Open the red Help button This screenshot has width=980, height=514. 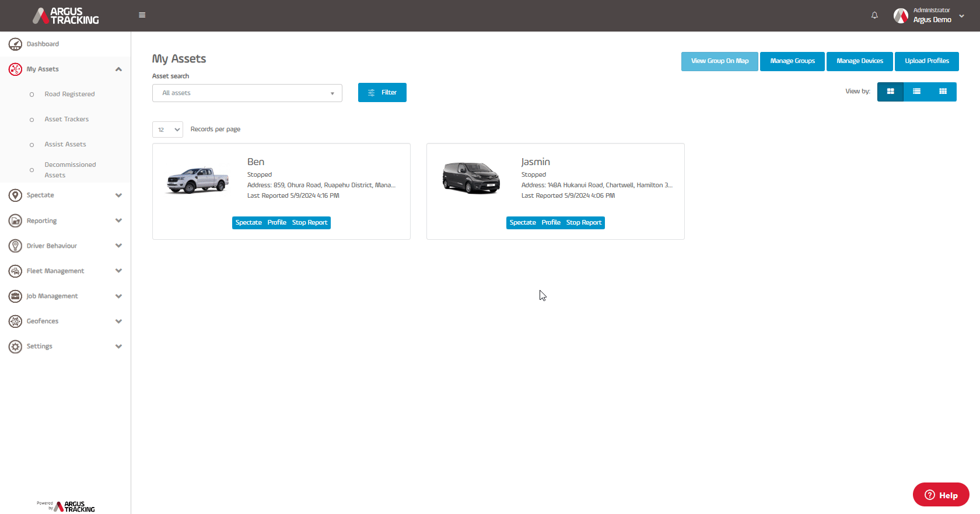coord(941,495)
